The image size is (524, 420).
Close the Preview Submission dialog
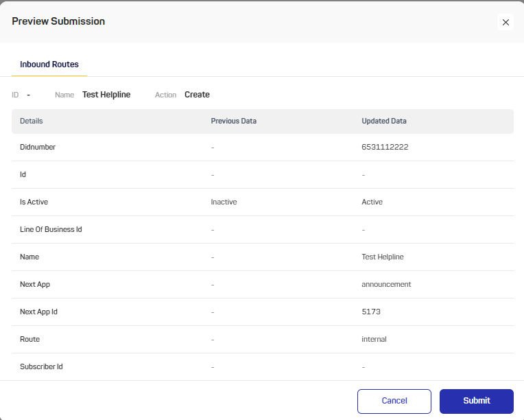pos(505,23)
